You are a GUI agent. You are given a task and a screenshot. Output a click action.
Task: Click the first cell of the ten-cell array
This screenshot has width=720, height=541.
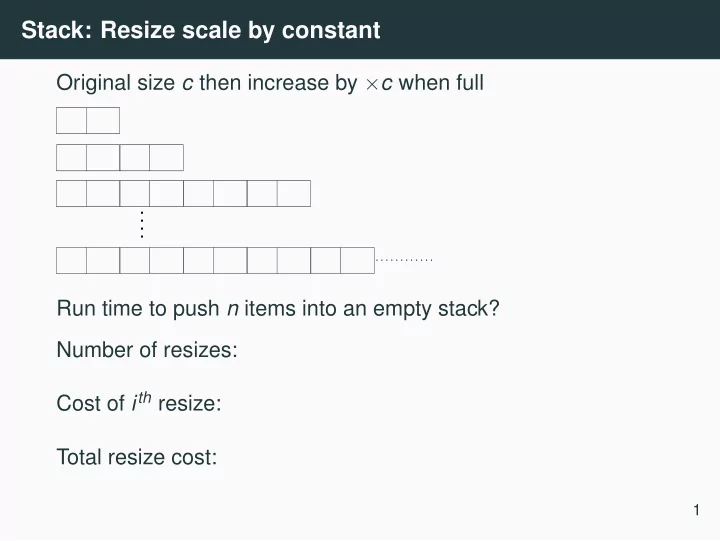pyautogui.click(x=72, y=260)
